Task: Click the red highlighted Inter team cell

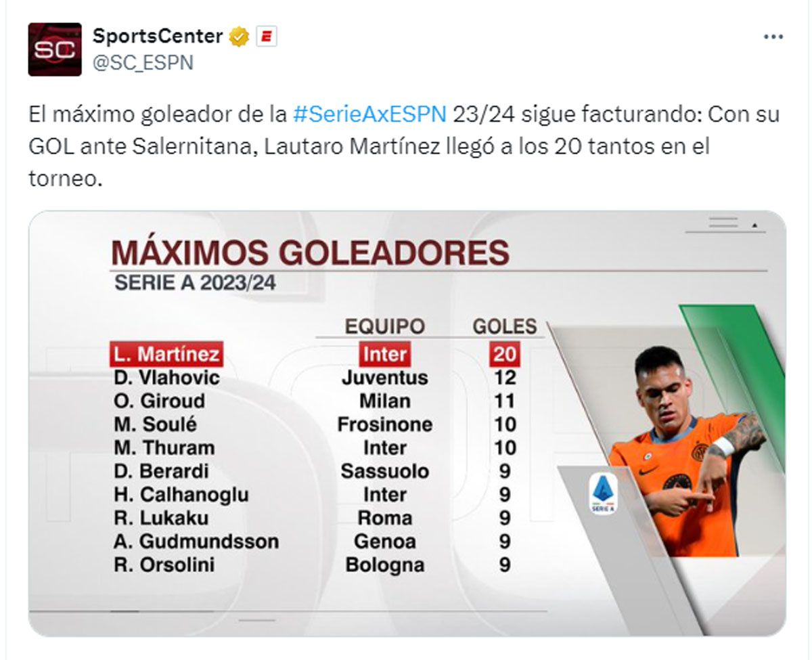Action: 384,354
